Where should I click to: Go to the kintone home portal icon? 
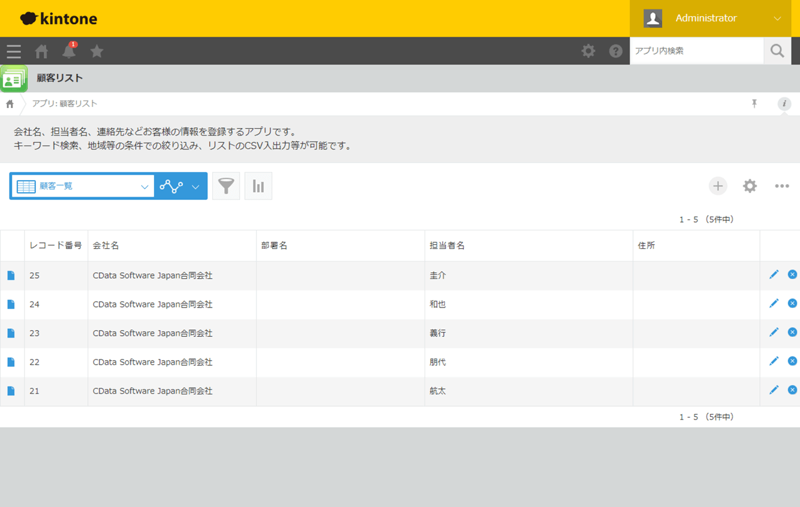click(41, 51)
